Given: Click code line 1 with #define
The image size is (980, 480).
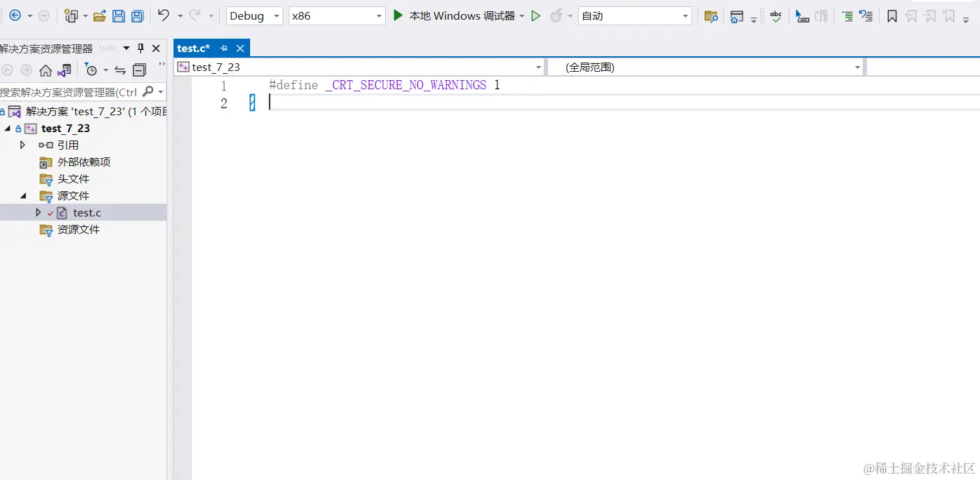Looking at the screenshot, I should [x=384, y=85].
